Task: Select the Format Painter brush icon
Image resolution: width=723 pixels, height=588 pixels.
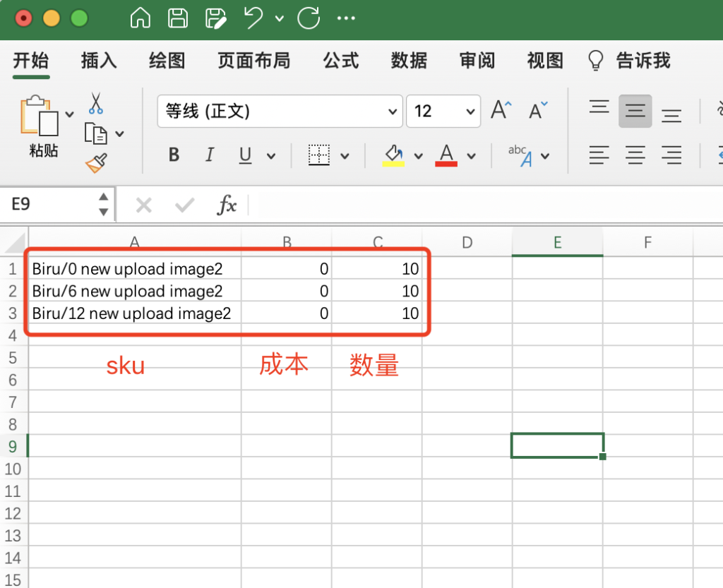Action: (96, 164)
